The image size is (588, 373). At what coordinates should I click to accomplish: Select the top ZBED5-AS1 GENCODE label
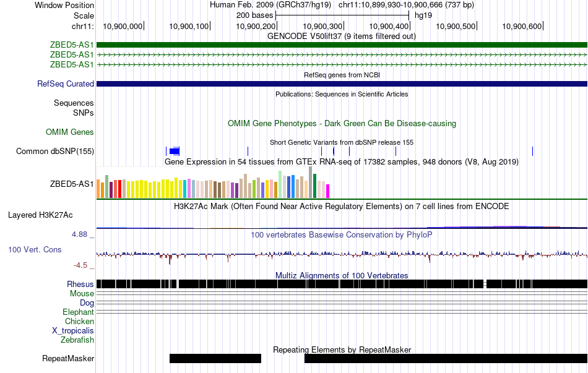coord(72,45)
